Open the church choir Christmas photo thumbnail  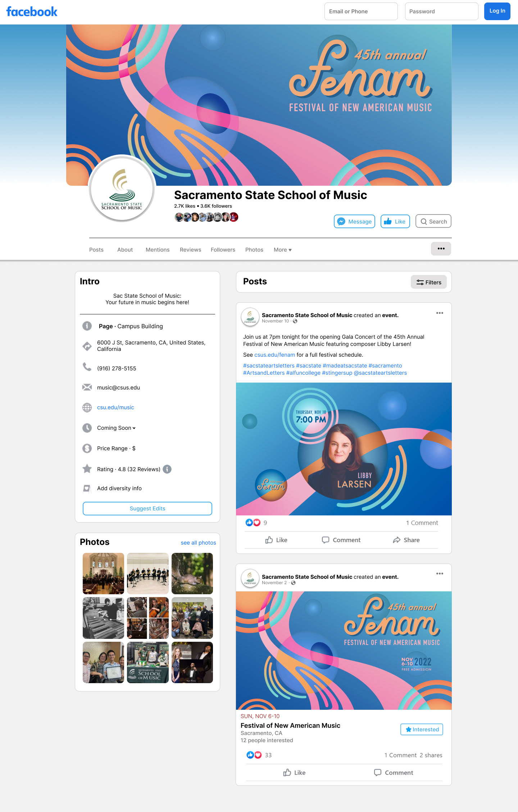click(103, 573)
